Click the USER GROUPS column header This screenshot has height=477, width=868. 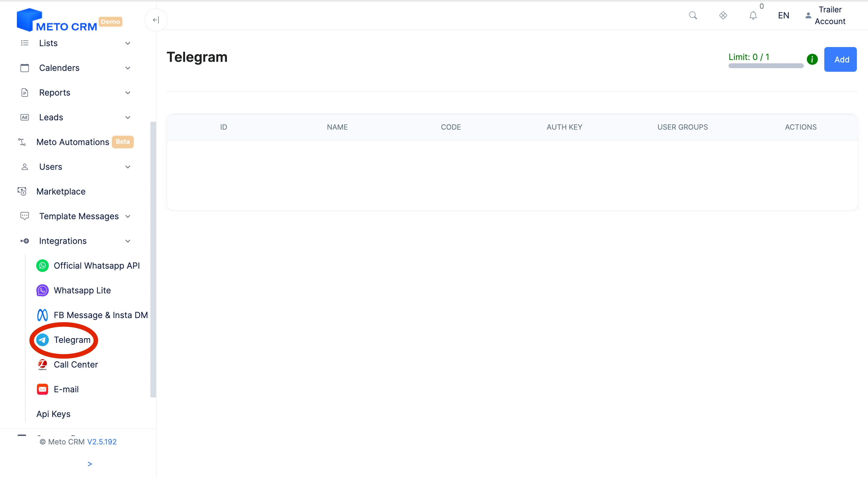pos(683,127)
